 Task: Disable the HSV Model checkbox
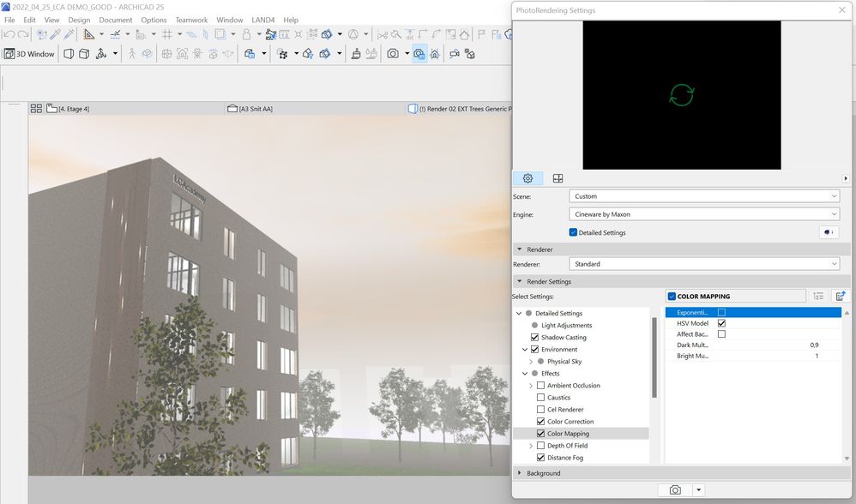click(721, 323)
